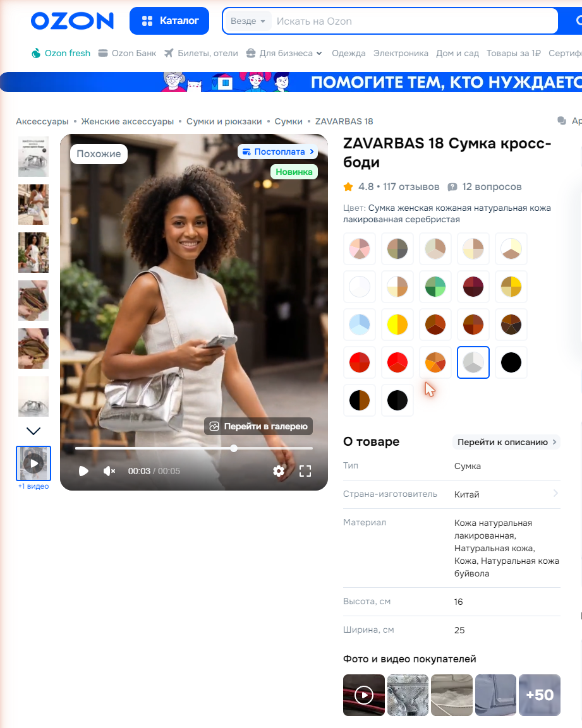Go to Сумки и рюкзаки breadcrumb
Screen dimensions: 582x728
pos(224,122)
